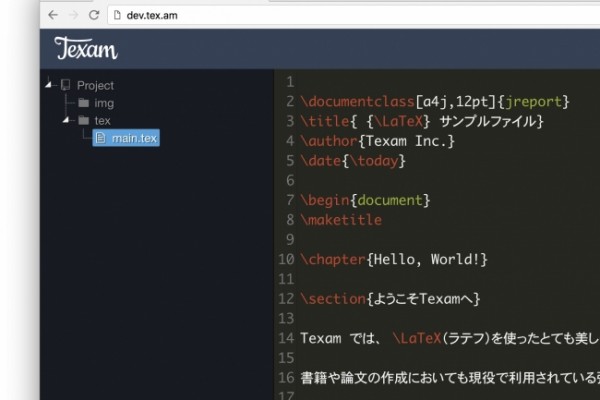The height and width of the screenshot is (400, 600).
Task: Click the \date command
Action: pyautogui.click(x=321, y=161)
